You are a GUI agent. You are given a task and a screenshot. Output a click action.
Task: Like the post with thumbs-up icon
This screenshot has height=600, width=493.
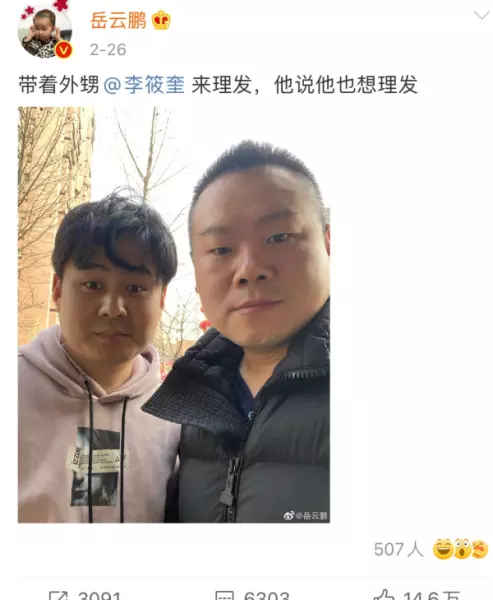coord(384,595)
